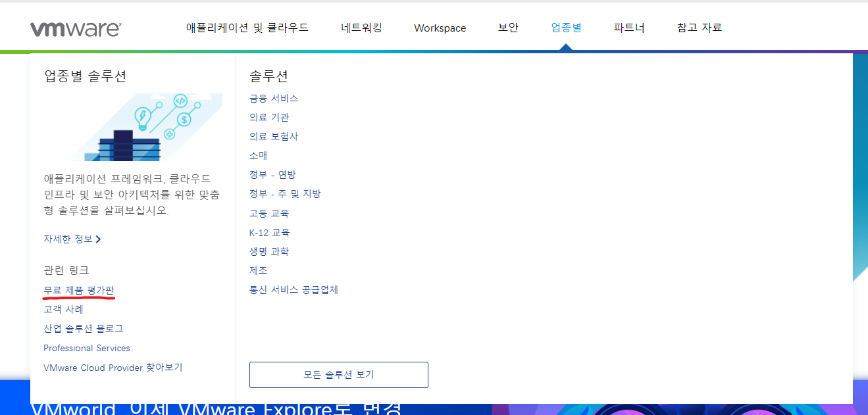Click the 솔루션 column heading
The height and width of the screenshot is (415, 868).
pyautogui.click(x=269, y=76)
